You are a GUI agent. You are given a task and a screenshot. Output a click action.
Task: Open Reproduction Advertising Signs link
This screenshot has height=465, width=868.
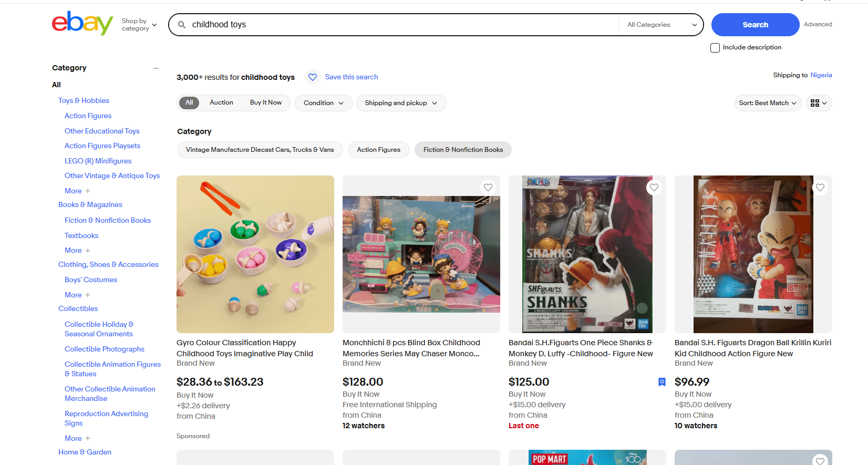click(106, 418)
